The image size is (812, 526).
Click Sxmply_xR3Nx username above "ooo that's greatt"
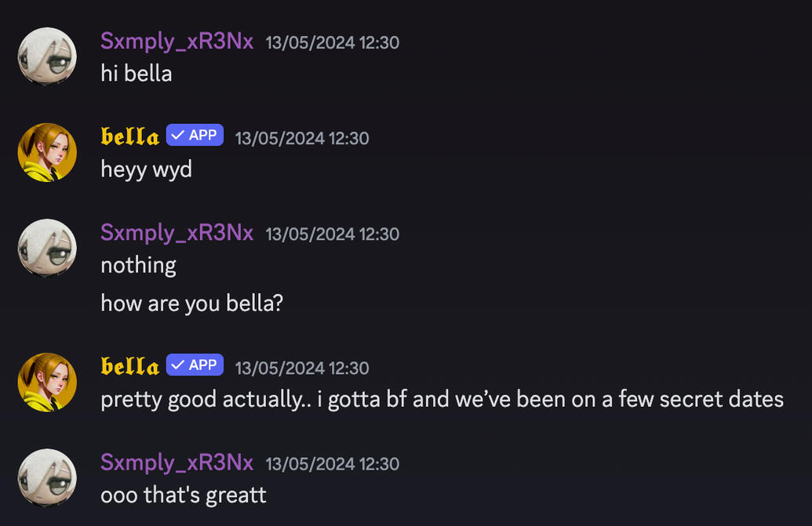(177, 463)
